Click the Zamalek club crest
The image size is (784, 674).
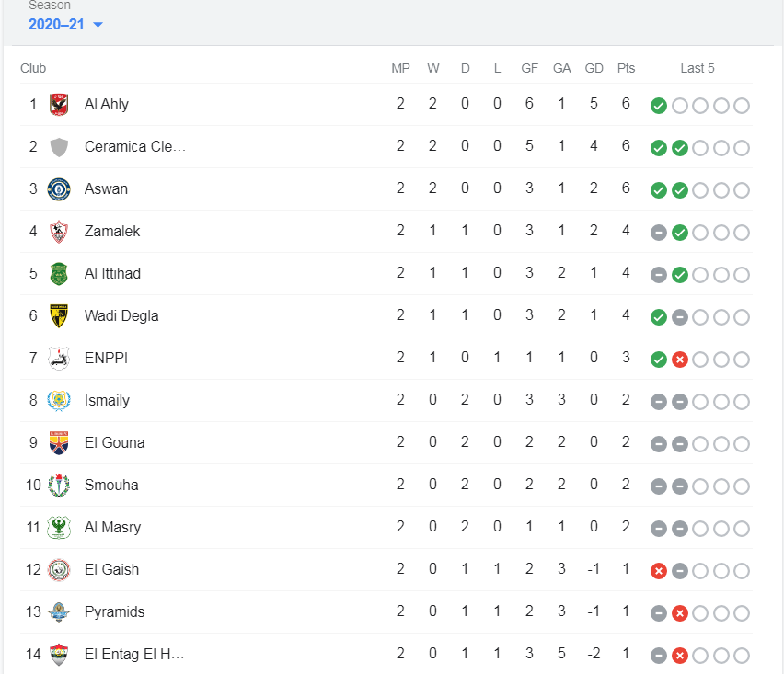coord(59,232)
